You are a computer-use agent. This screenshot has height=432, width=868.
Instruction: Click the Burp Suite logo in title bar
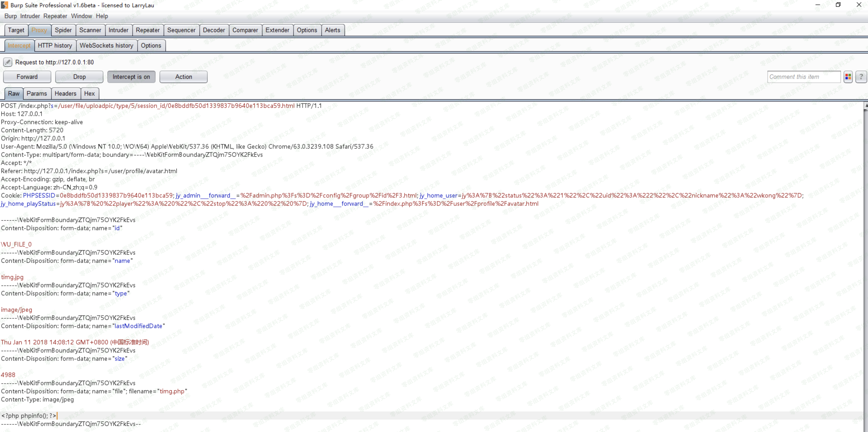(4, 5)
